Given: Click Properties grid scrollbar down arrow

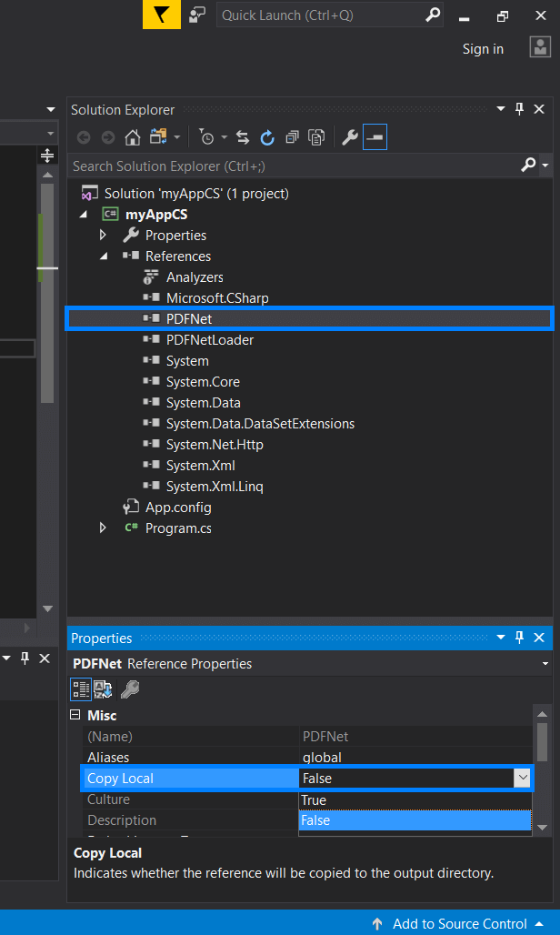Looking at the screenshot, I should (x=542, y=827).
